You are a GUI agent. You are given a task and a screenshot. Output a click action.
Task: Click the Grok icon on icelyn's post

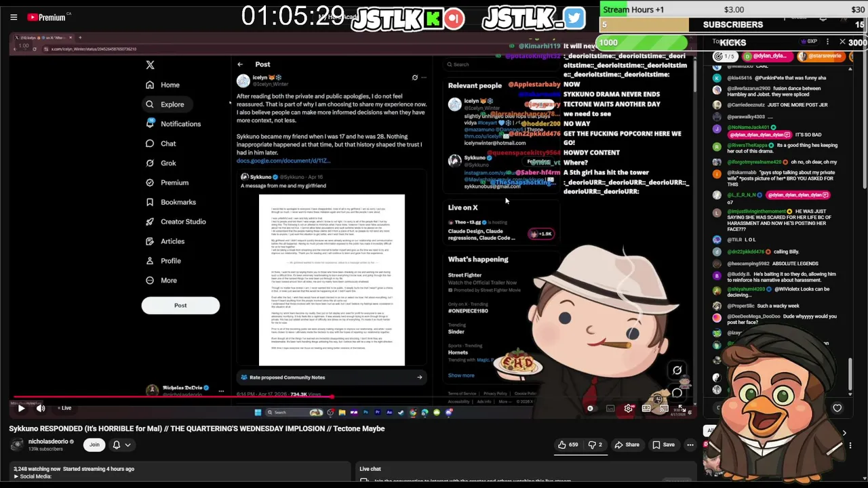[x=415, y=77]
